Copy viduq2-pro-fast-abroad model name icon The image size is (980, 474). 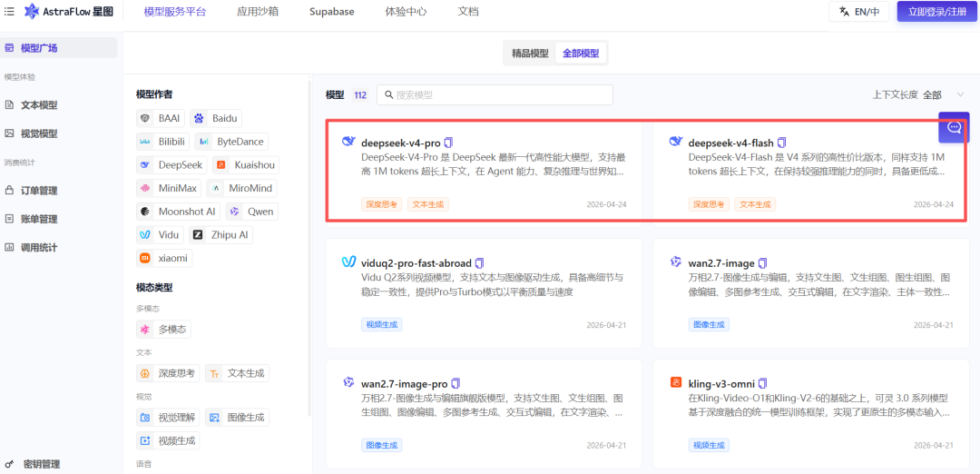[479, 262]
